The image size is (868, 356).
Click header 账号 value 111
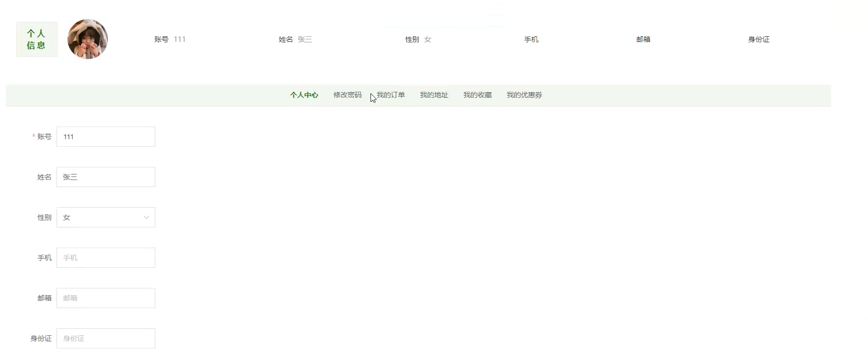[x=179, y=39]
